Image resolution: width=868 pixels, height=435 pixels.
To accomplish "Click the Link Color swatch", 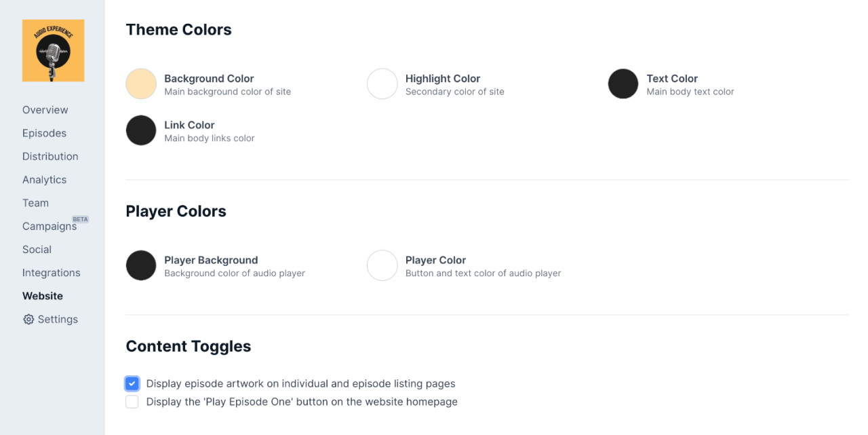I will coord(141,130).
